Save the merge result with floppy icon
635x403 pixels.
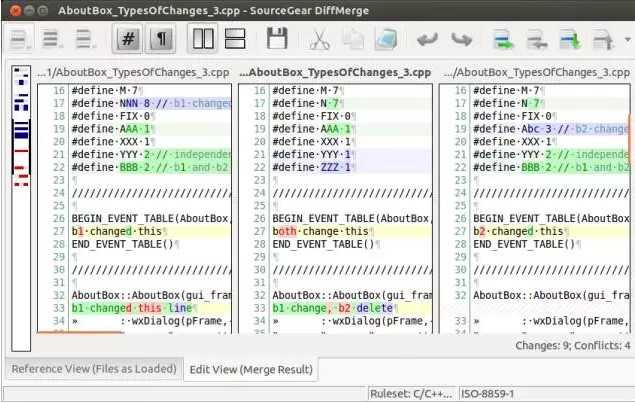tap(277, 38)
